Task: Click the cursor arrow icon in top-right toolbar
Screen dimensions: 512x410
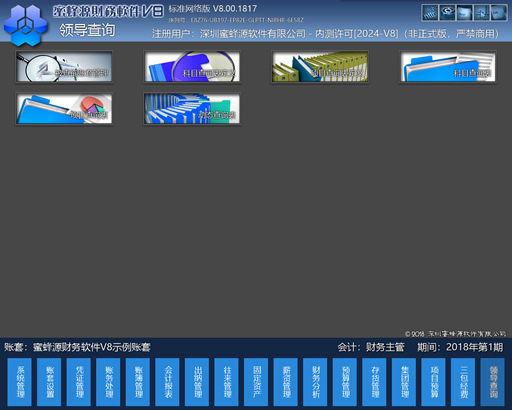Action: tap(482, 13)
